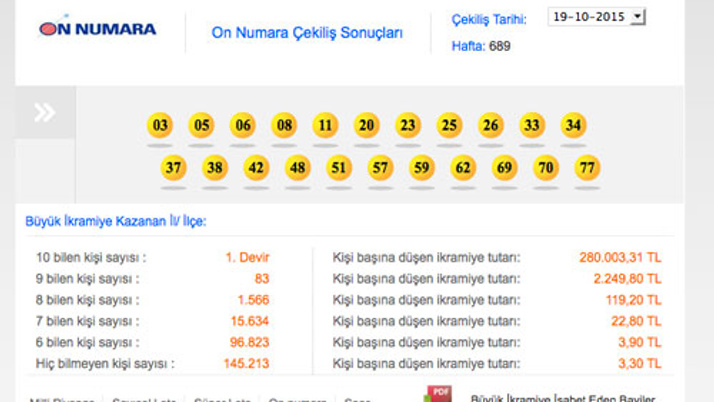The height and width of the screenshot is (402, 714).
Task: Click the 280.003,31 TL prize amount
Action: (x=620, y=257)
